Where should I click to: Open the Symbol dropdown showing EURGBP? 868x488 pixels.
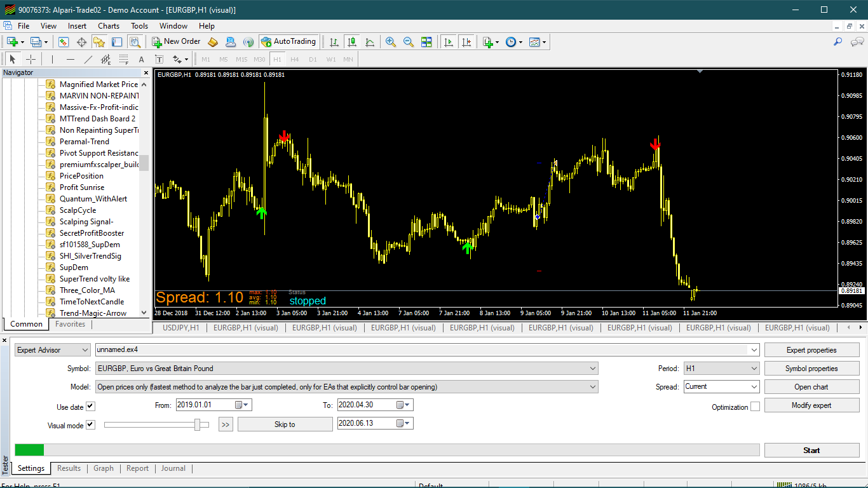(346, 369)
